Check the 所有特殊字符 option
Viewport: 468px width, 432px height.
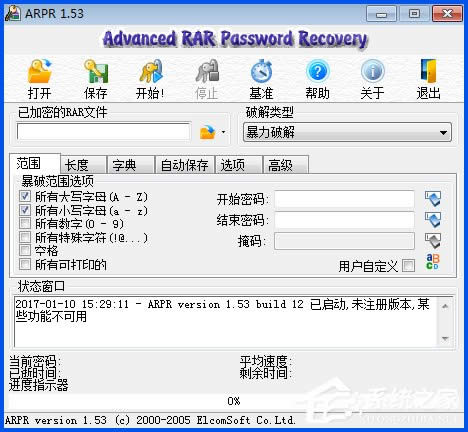[x=25, y=237]
